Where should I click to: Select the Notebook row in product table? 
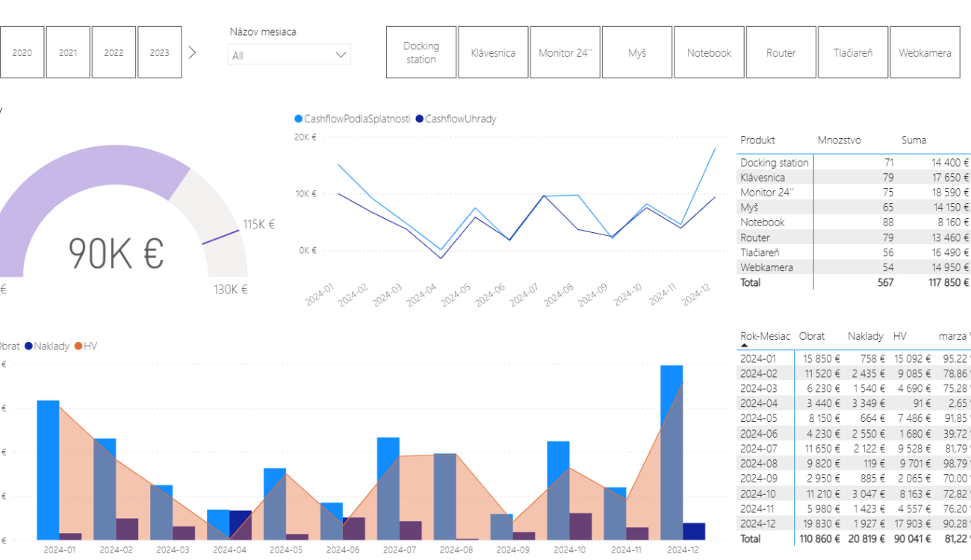[854, 222]
